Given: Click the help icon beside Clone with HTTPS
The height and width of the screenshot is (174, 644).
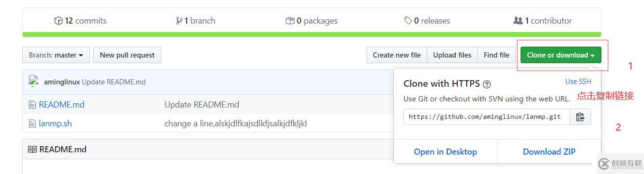Looking at the screenshot, I should [x=487, y=84].
